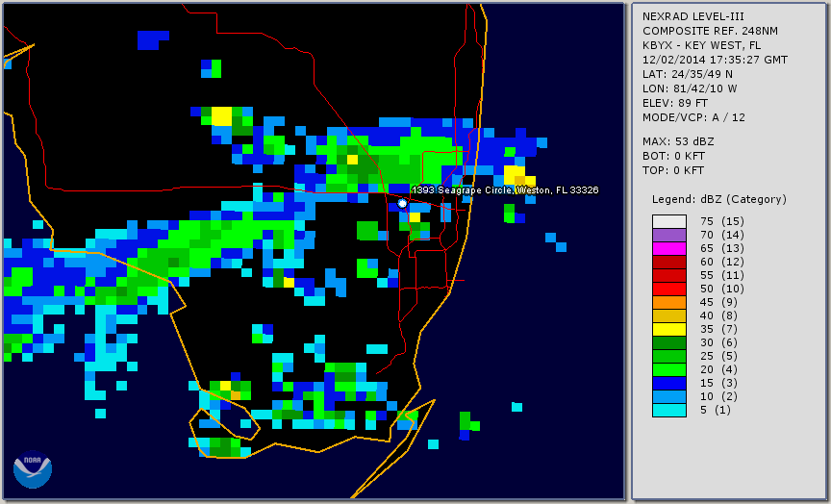Click the timestamp 12/02/2014 17:35:27 GMT
The width and height of the screenshot is (831, 504).
[x=715, y=60]
